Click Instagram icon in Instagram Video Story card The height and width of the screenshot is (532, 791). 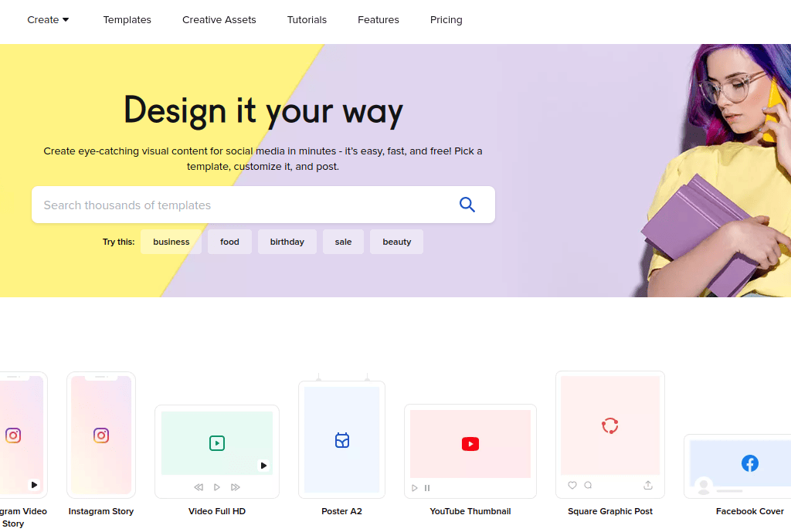point(13,435)
